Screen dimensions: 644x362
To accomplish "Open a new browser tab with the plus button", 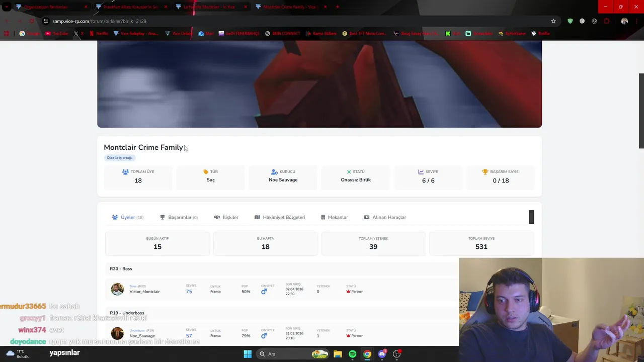I will click(x=337, y=7).
